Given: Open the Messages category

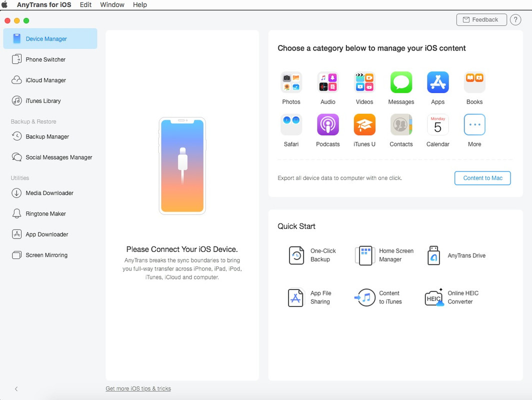Looking at the screenshot, I should coord(401,82).
